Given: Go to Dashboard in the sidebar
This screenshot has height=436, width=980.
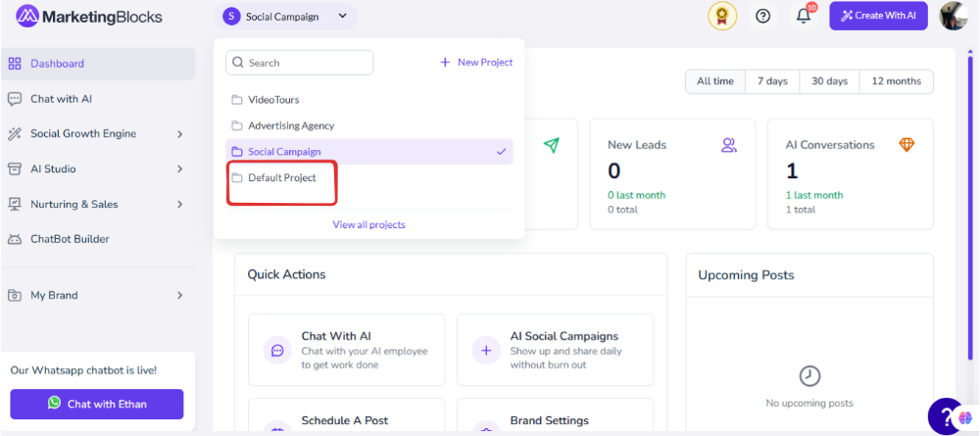Looking at the screenshot, I should (x=98, y=64).
